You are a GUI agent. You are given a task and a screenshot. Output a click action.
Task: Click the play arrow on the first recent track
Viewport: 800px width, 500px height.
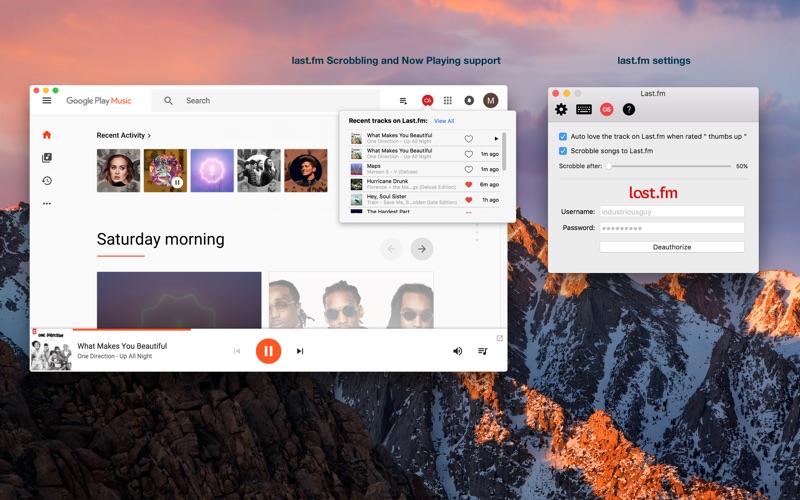point(496,138)
